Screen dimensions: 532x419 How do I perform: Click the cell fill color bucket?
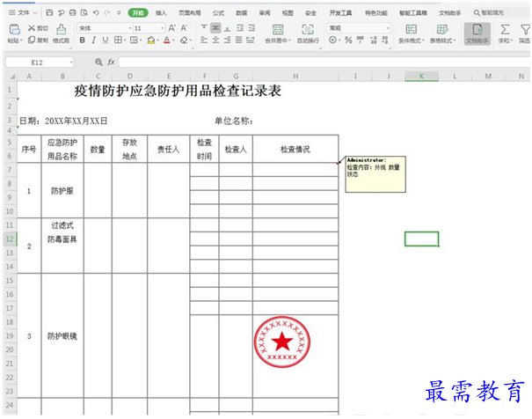[151, 40]
